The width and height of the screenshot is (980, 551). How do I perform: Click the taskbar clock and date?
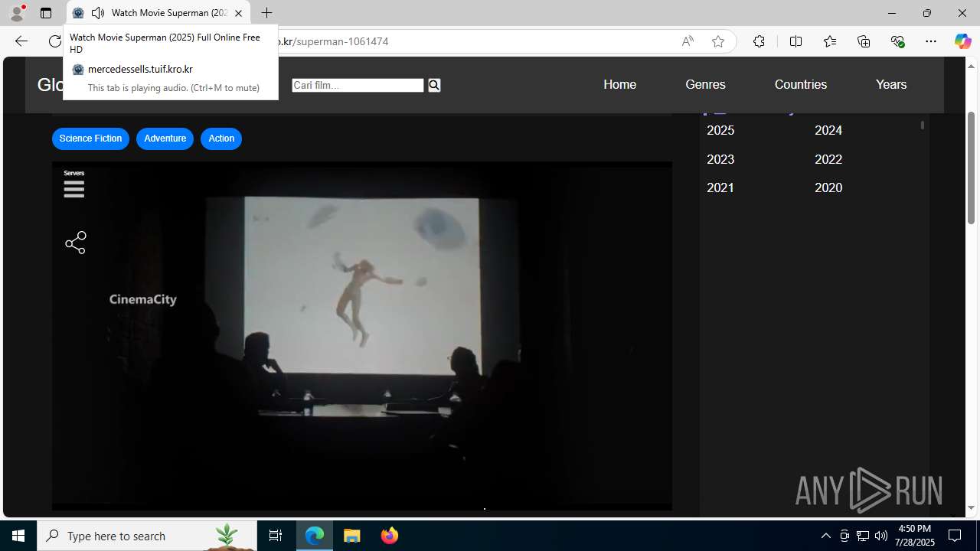coord(915,536)
